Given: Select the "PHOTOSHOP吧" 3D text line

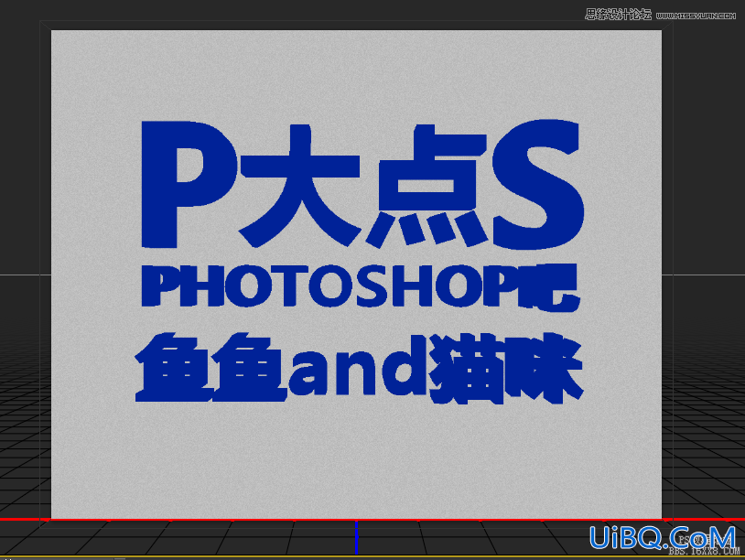Looking at the screenshot, I should tap(361, 286).
